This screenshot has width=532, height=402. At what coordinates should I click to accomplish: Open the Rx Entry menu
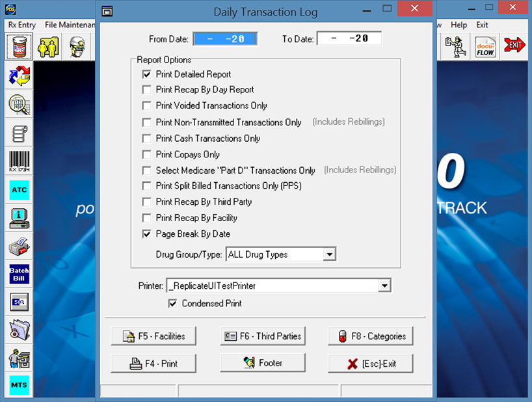tap(22, 25)
